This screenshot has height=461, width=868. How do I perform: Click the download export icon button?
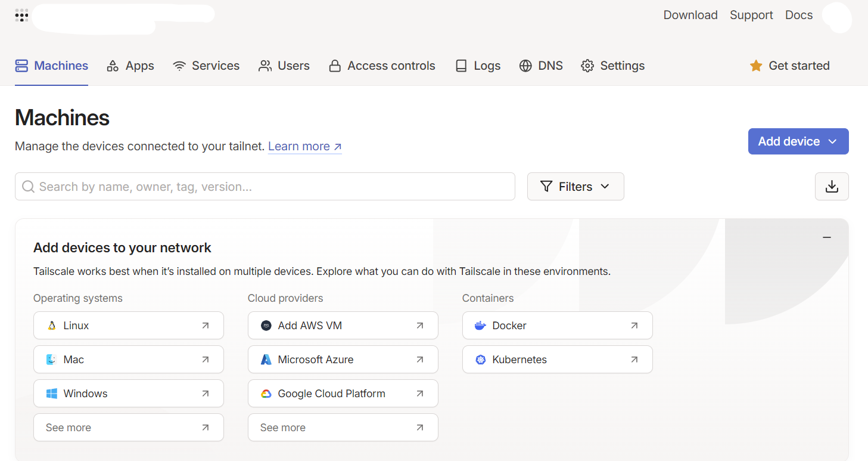[832, 187]
